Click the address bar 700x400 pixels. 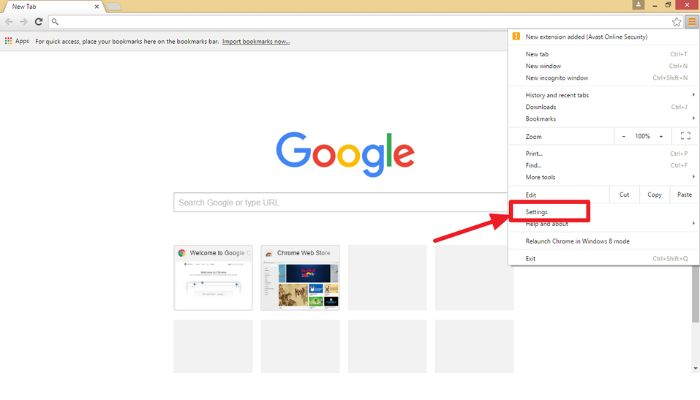(362, 21)
